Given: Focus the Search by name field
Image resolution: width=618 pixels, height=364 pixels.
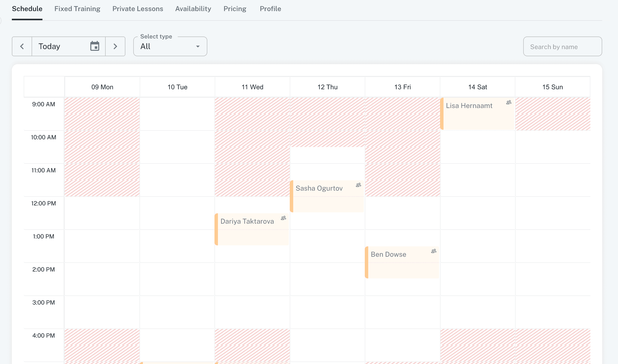Looking at the screenshot, I should coord(562,47).
